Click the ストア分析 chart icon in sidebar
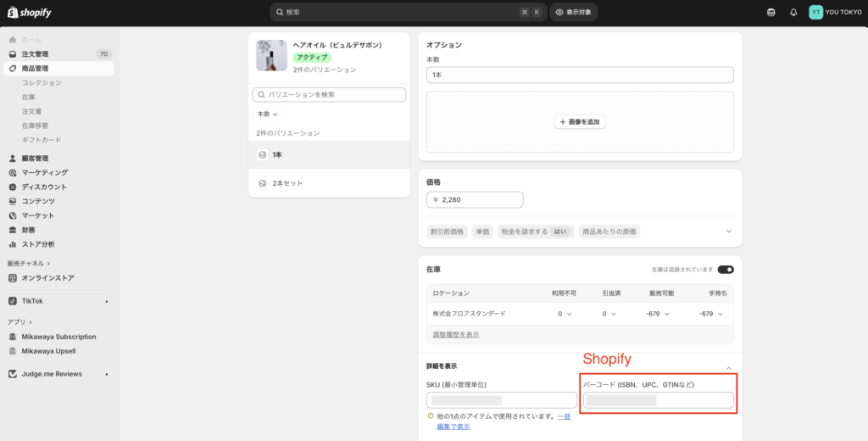 pyautogui.click(x=13, y=244)
